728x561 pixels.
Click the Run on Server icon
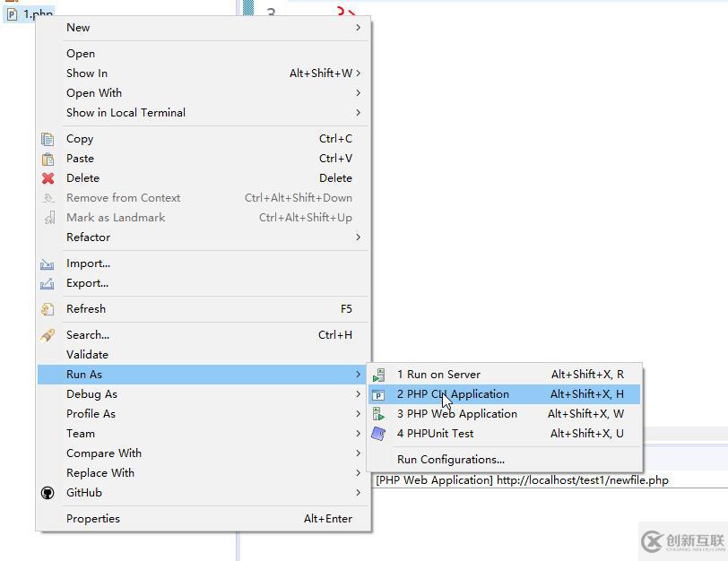[x=379, y=375]
